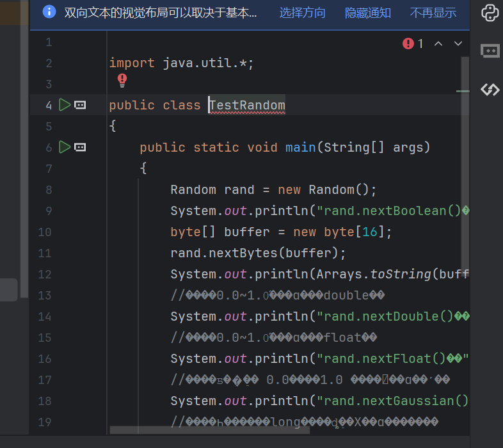Open the placeholder tool window below the Python icon
The width and height of the screenshot is (503, 448).
pos(490,51)
